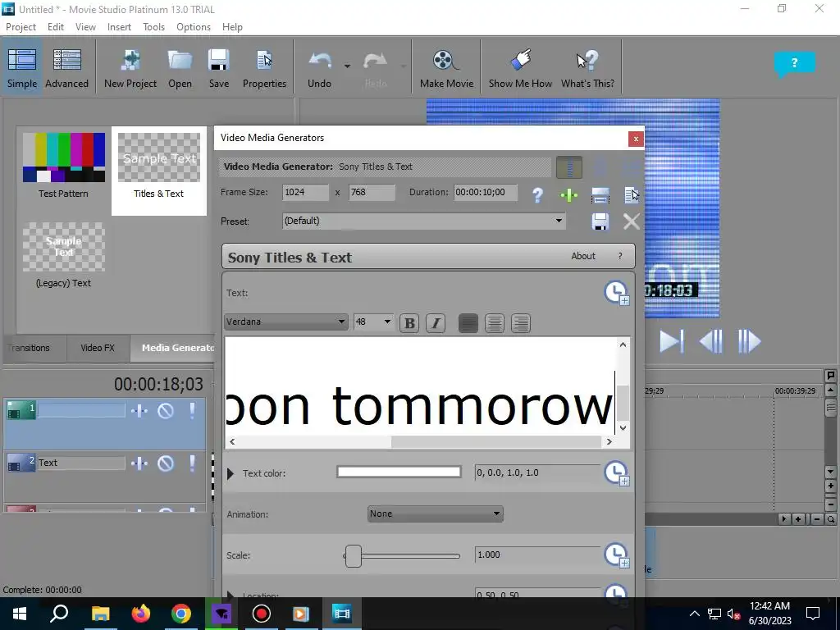Select the Titles & Text generator thumbnail
This screenshot has width=840, height=630.
tap(158, 157)
